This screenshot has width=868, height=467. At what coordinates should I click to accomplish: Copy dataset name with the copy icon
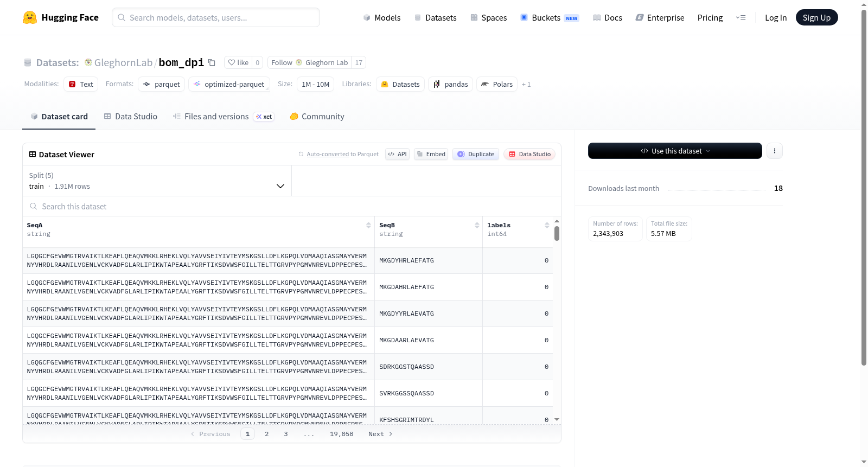(x=212, y=62)
